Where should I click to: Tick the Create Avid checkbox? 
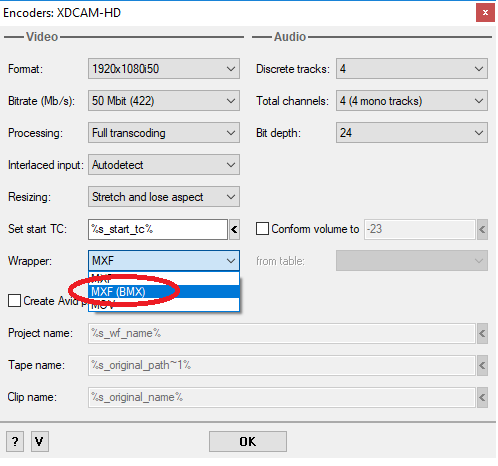coord(14,301)
